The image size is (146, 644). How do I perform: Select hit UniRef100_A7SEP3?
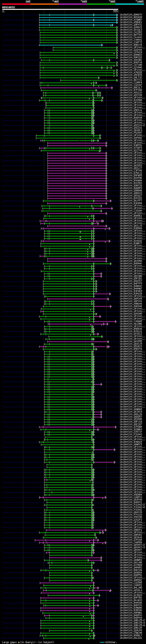pos(131,148)
